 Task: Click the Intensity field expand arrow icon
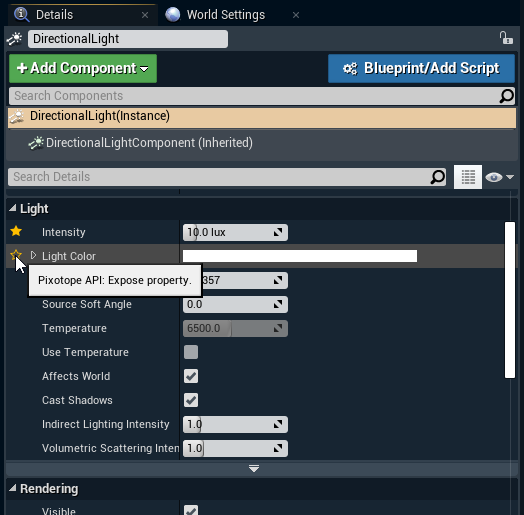pos(278,232)
